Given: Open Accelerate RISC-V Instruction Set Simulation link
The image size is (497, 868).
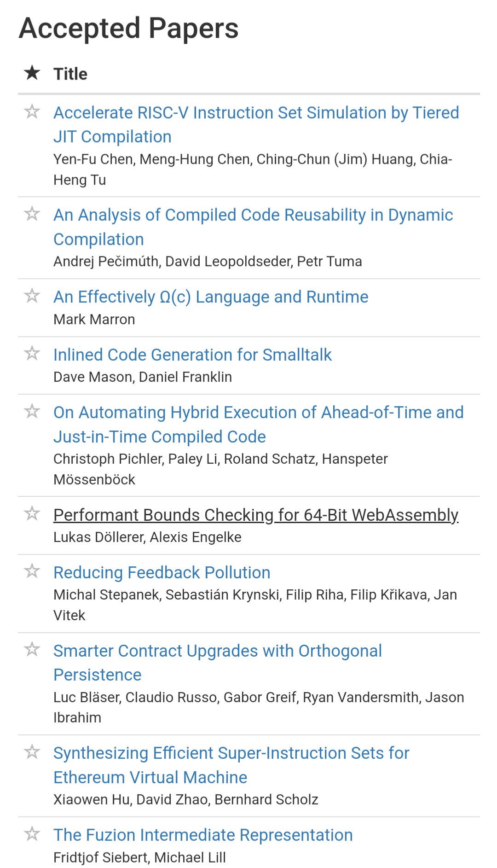Looking at the screenshot, I should 256,125.
